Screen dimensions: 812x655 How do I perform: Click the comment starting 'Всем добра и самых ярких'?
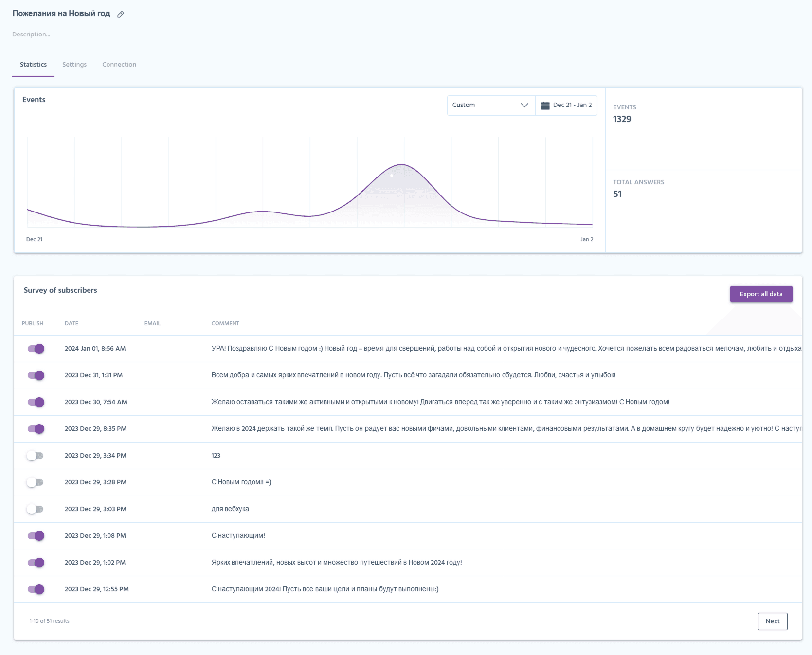pyautogui.click(x=414, y=375)
